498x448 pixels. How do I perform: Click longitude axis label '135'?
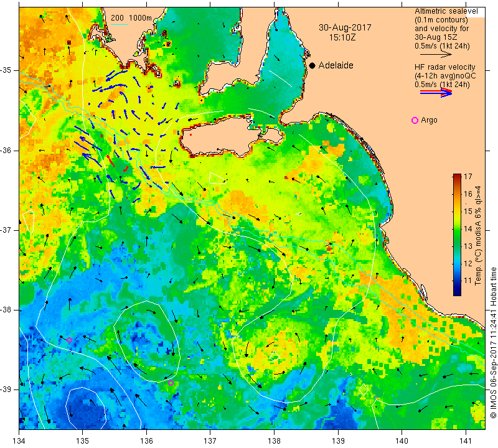point(83,441)
